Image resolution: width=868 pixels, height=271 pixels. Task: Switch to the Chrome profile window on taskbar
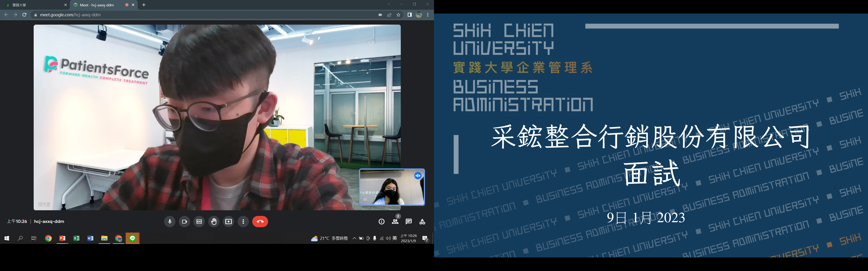pos(119,238)
